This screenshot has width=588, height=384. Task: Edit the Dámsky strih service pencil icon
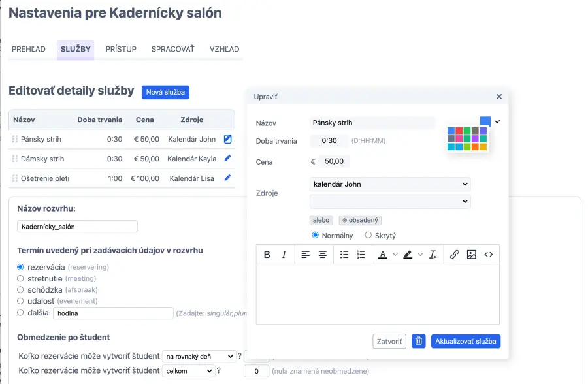click(x=227, y=158)
